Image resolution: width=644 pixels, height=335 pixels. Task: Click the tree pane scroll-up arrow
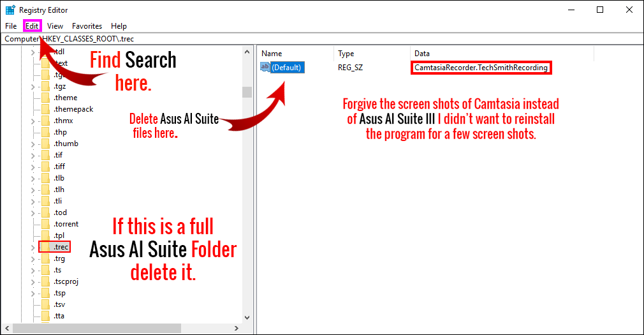(247, 52)
